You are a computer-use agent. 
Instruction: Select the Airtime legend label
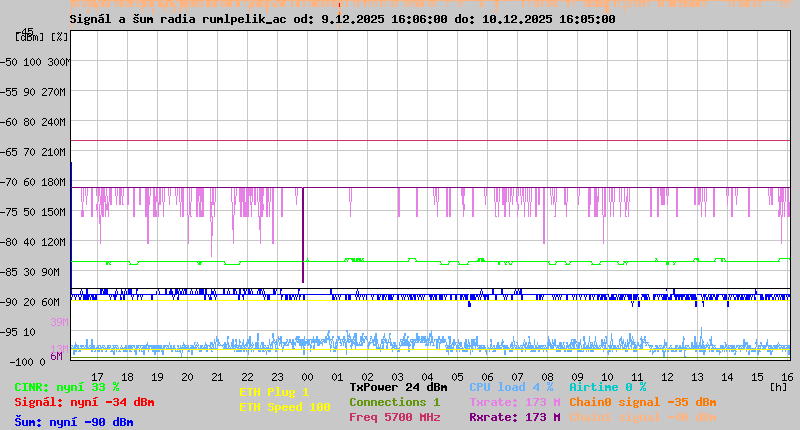(x=607, y=387)
